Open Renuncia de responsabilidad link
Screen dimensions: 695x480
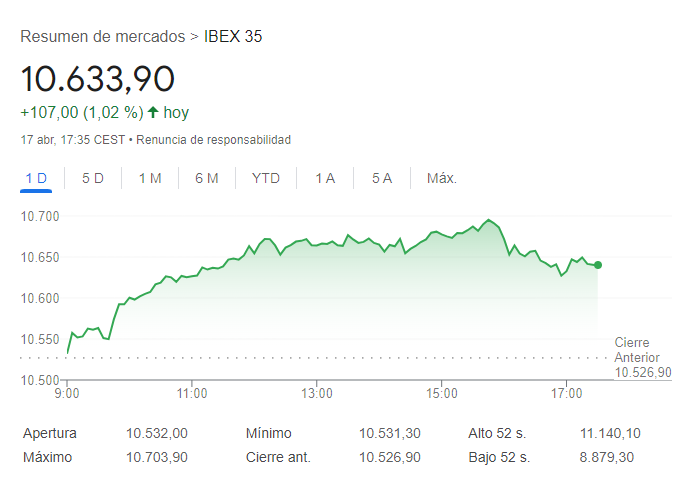213,139
